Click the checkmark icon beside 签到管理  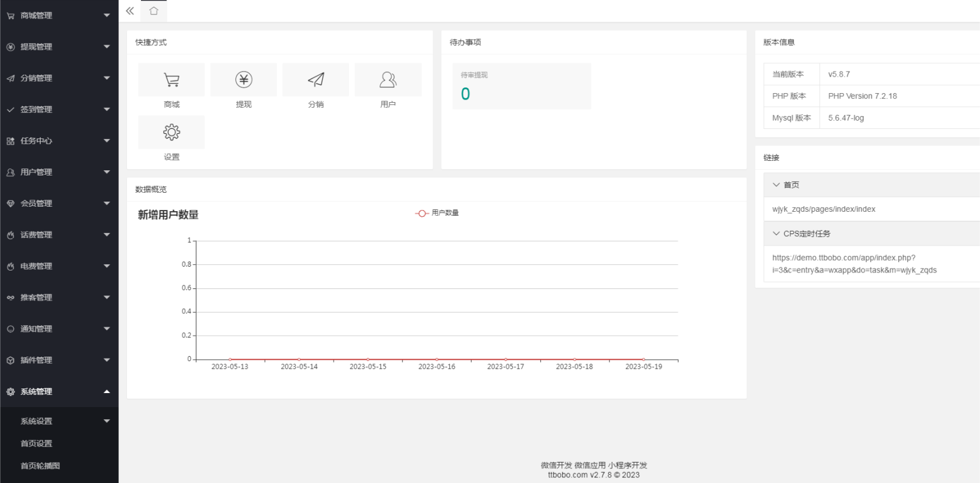(10, 110)
